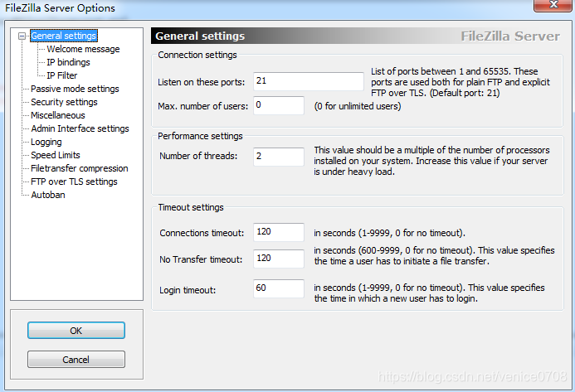Screen dimensions: 575x392
Task: Open Admin Interface settings
Action: tap(80, 128)
